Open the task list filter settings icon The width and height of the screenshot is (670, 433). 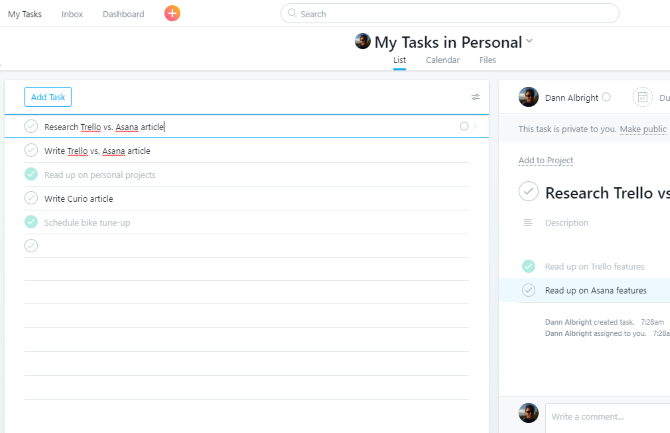click(476, 97)
